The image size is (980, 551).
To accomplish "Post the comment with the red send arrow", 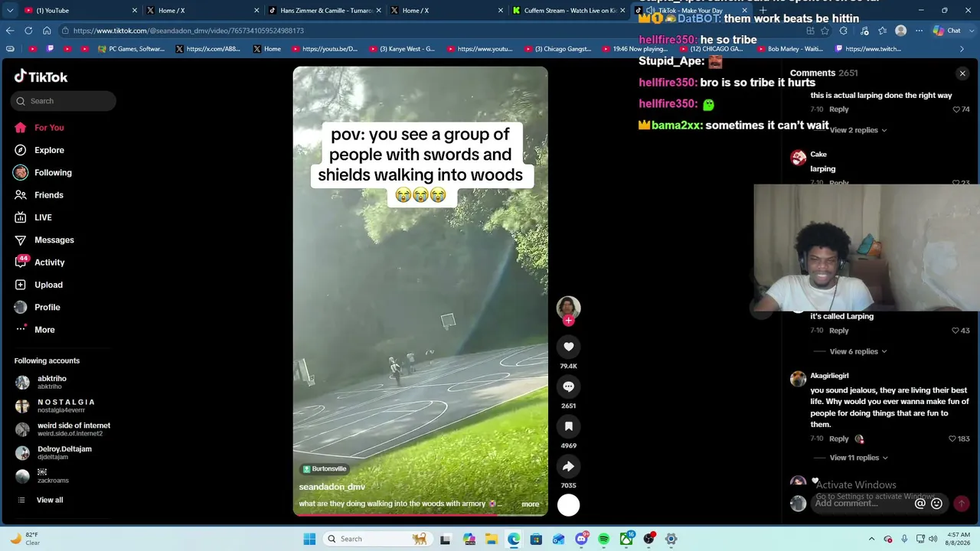I will click(961, 504).
